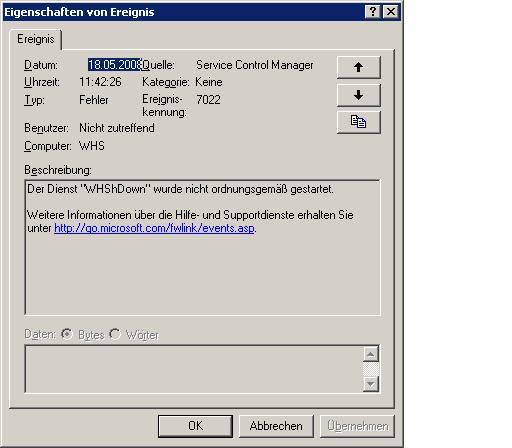
Task: Click the Daten scrollbar track
Action: tap(371, 369)
